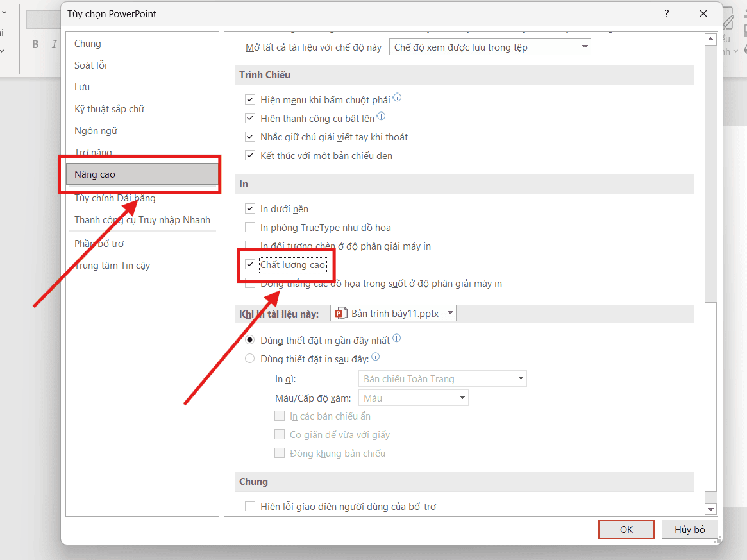Image resolution: width=747 pixels, height=560 pixels.
Task: Uncheck the 'Chất lượng cao' checkbox
Action: point(250,265)
